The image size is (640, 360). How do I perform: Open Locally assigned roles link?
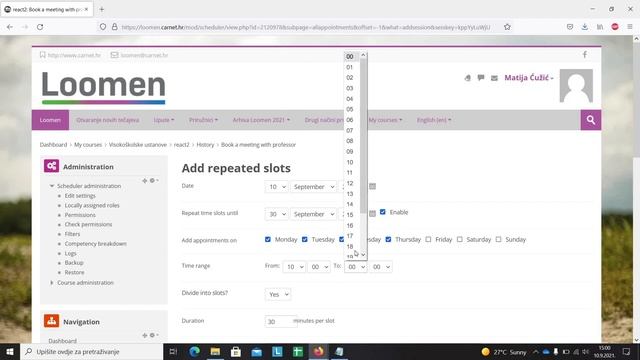click(x=92, y=205)
